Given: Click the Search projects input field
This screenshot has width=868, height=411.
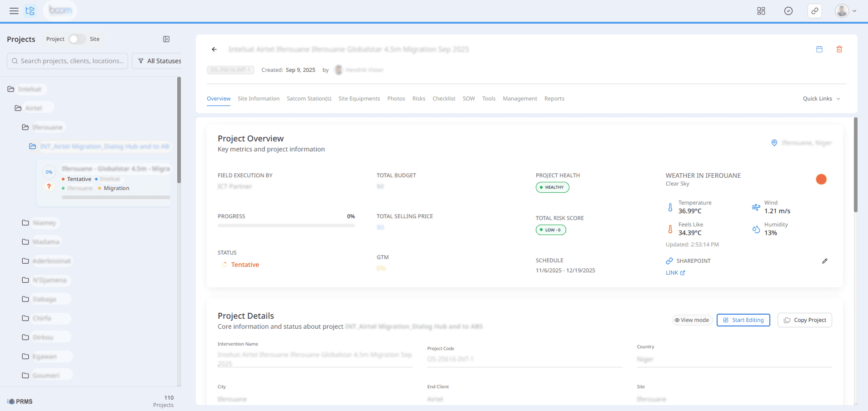Looking at the screenshot, I should pos(68,61).
